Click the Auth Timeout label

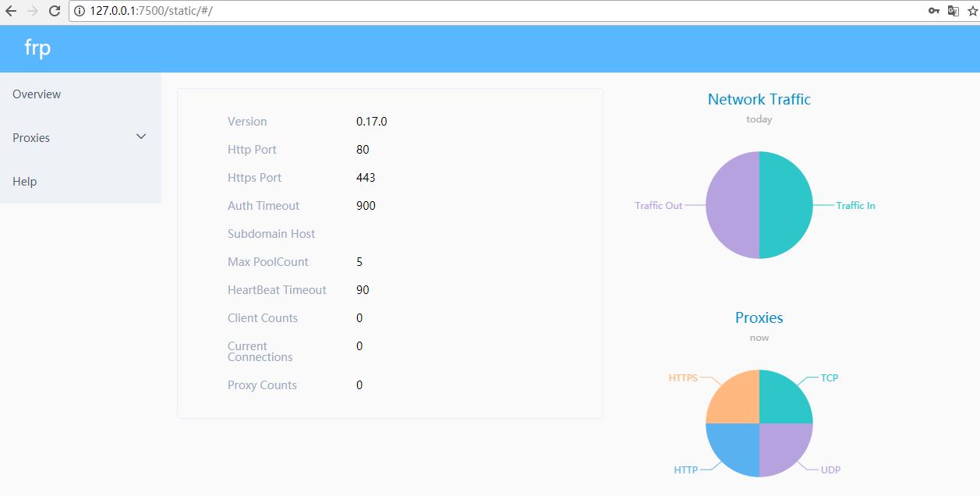click(264, 206)
